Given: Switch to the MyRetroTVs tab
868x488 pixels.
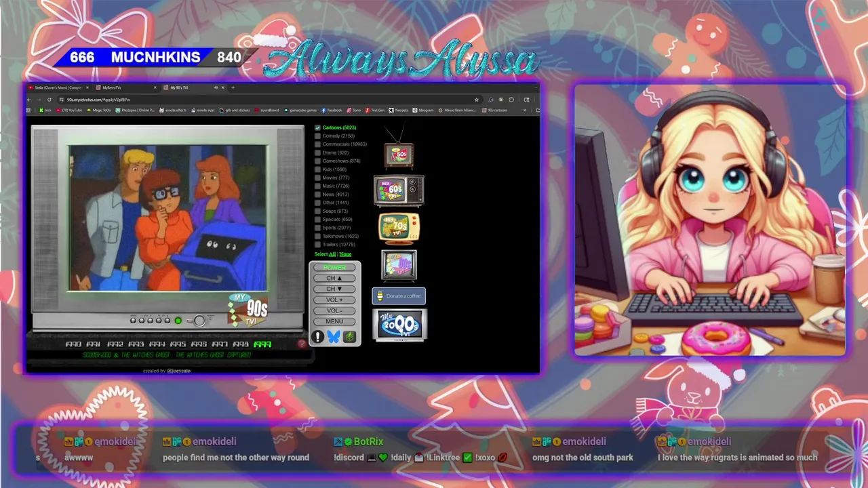Looking at the screenshot, I should point(126,87).
